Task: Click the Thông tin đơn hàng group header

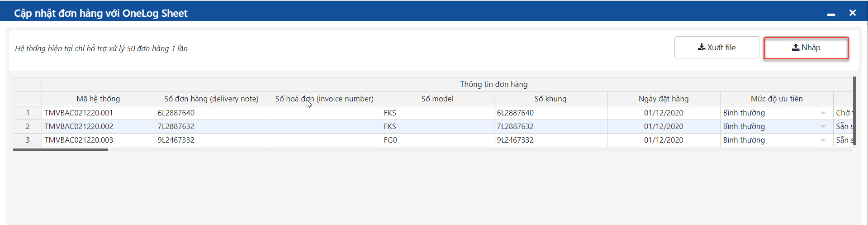Action: [x=493, y=84]
